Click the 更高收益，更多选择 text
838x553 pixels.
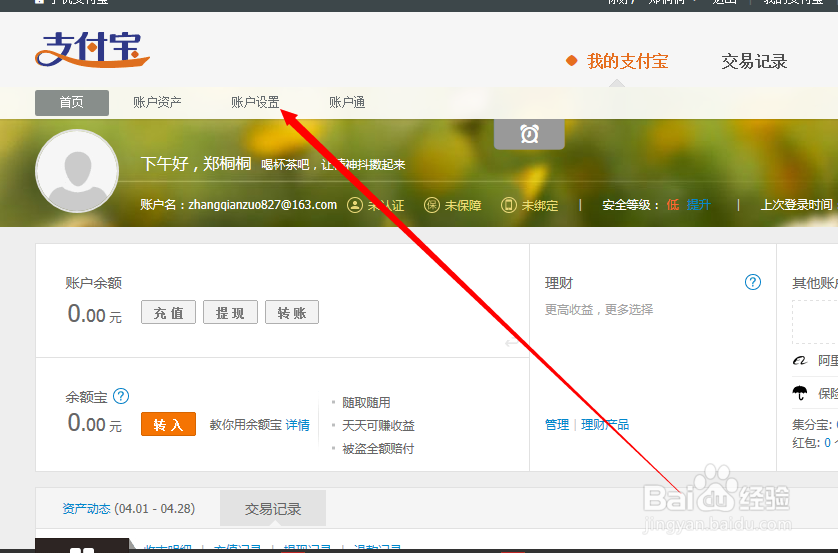(599, 309)
